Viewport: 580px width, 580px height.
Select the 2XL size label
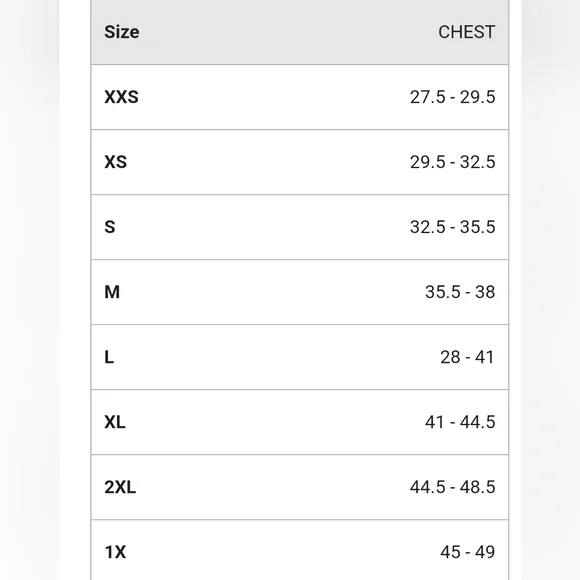(x=120, y=487)
